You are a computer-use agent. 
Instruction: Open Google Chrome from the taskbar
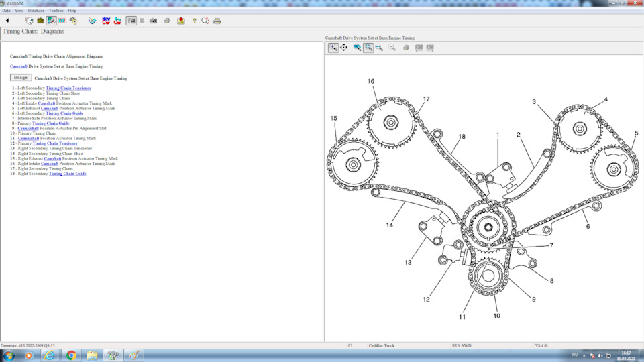coord(71,355)
